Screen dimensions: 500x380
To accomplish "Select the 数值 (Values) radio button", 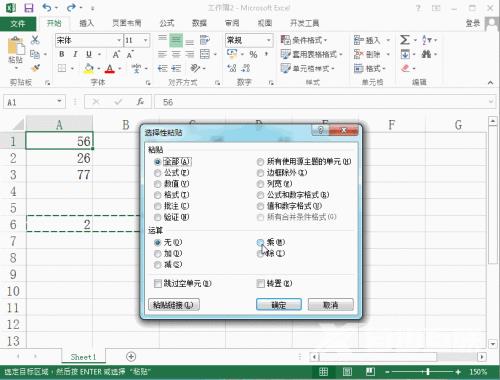I will click(158, 184).
